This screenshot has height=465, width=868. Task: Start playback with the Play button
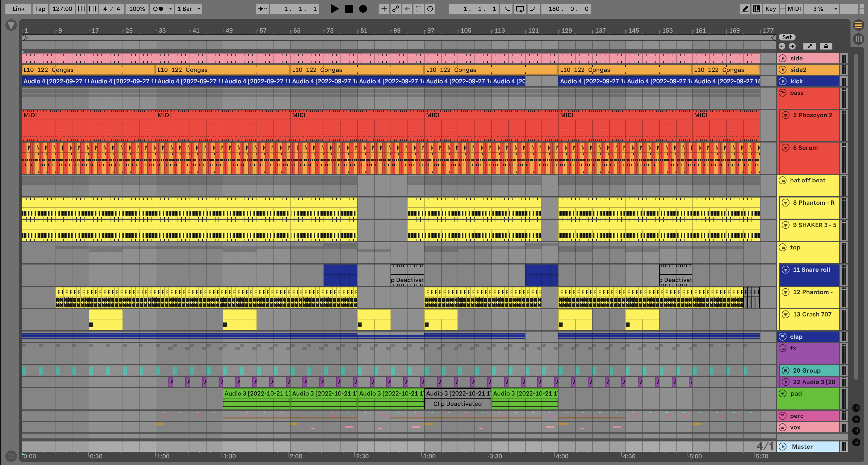click(x=335, y=9)
